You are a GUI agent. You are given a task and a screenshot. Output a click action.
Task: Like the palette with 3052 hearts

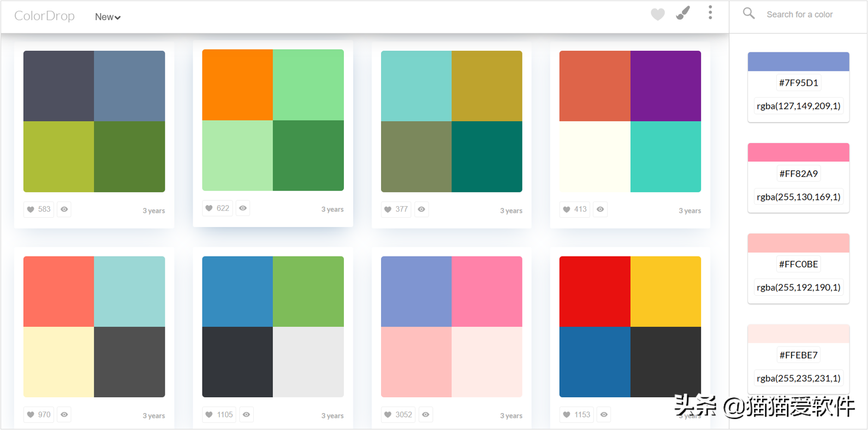(x=397, y=415)
